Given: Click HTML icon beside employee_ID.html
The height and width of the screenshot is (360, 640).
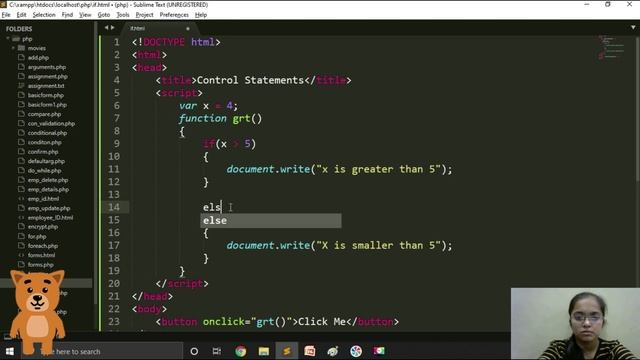Looking at the screenshot, I should click(21, 217).
